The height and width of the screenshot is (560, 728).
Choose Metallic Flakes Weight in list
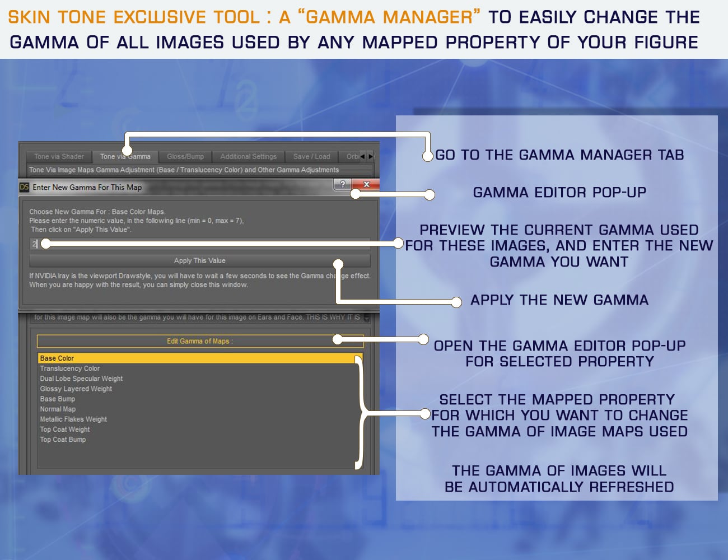73,419
